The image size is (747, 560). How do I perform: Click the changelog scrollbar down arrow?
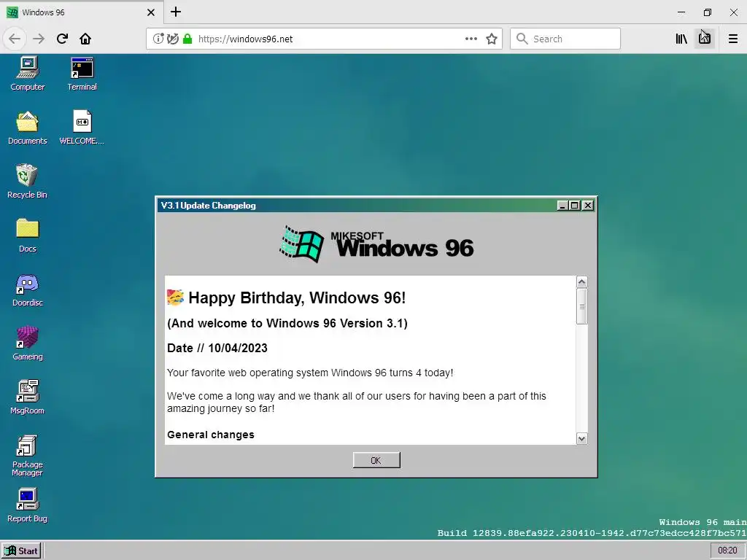[581, 438]
